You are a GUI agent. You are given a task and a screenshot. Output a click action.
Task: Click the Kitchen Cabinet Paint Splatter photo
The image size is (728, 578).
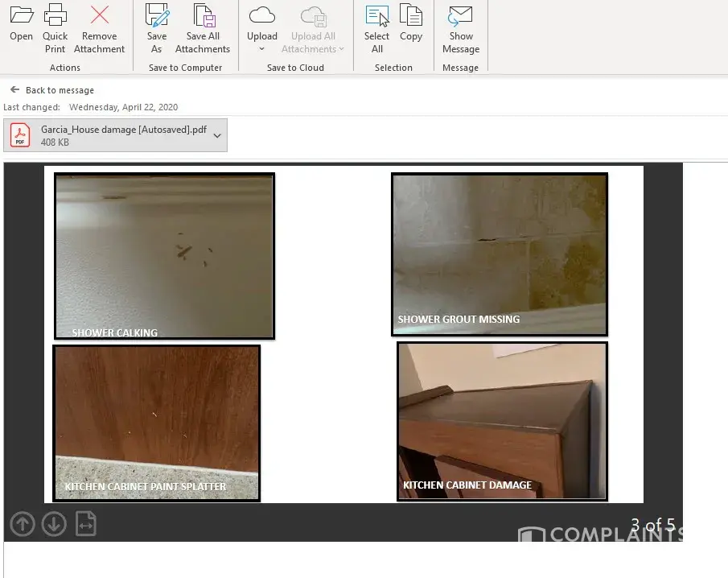point(157,423)
